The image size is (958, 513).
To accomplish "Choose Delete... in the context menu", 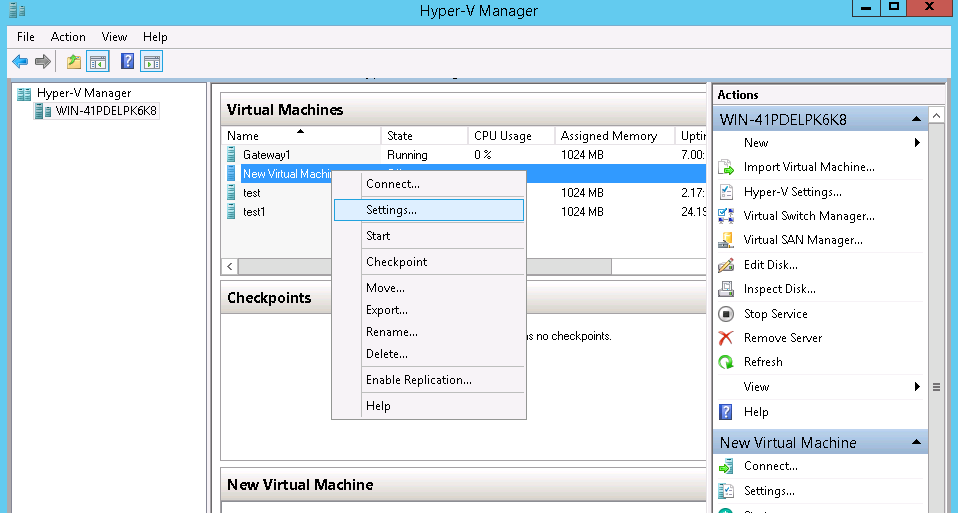I will click(x=429, y=354).
